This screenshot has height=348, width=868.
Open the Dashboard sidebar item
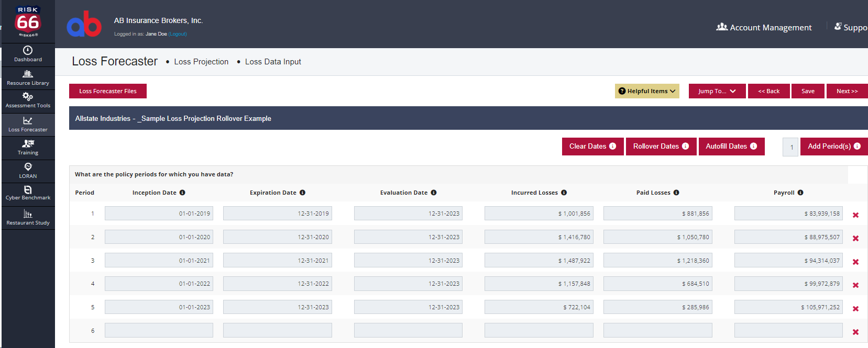point(28,54)
